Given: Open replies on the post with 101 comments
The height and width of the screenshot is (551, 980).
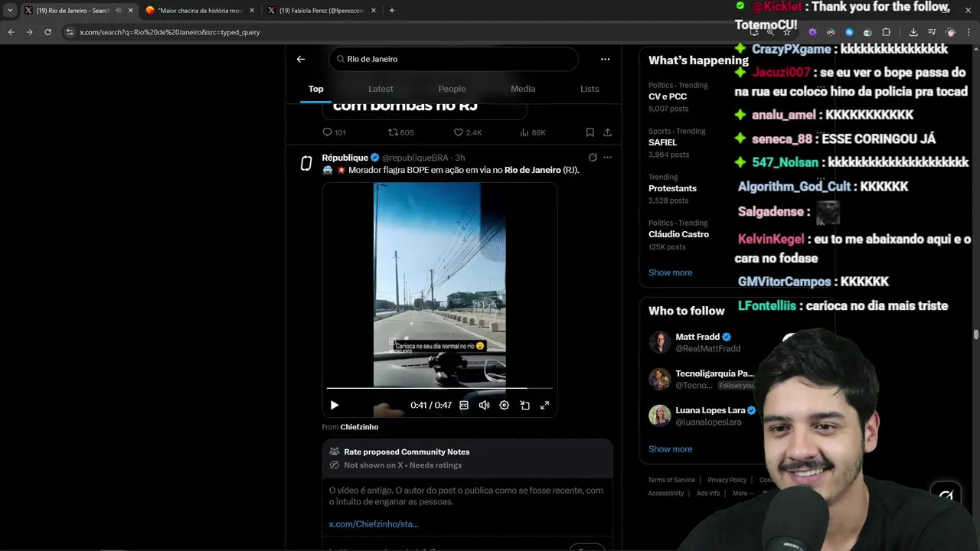Looking at the screenshot, I should (x=335, y=132).
